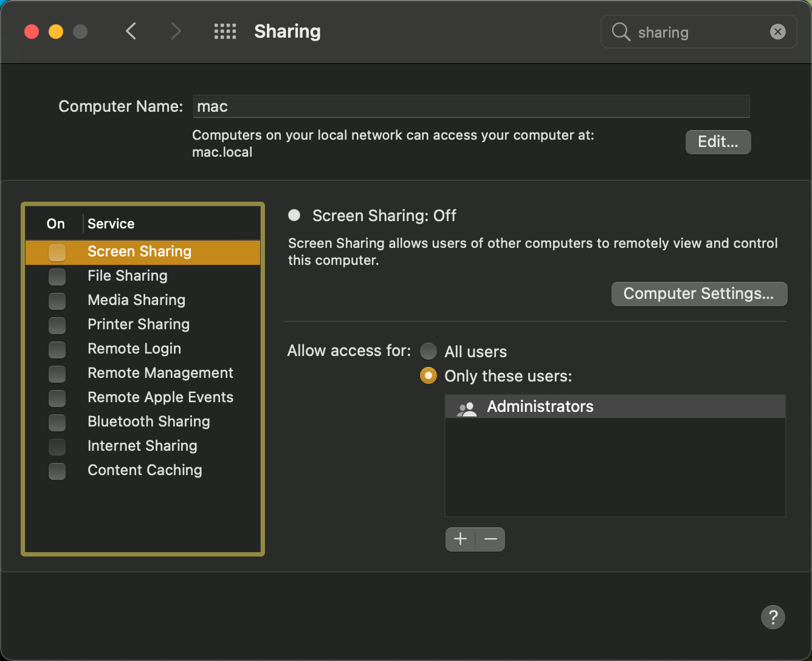
Task: Enable the Screen Sharing checkbox
Action: (x=57, y=252)
